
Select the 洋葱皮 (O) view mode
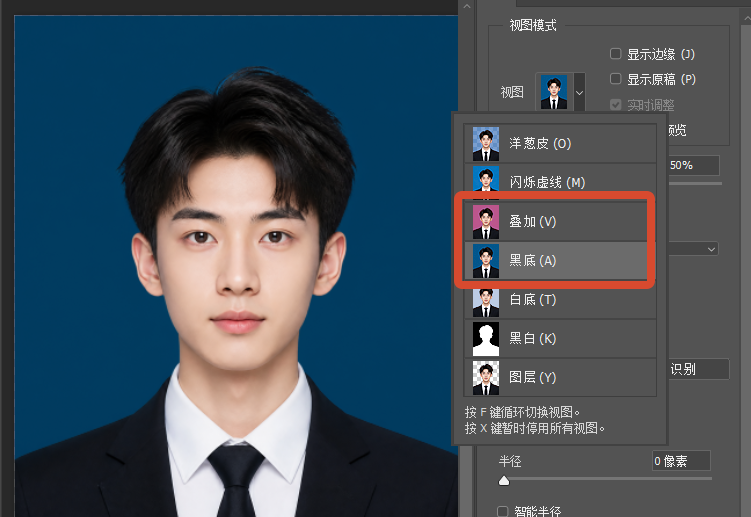[560, 143]
